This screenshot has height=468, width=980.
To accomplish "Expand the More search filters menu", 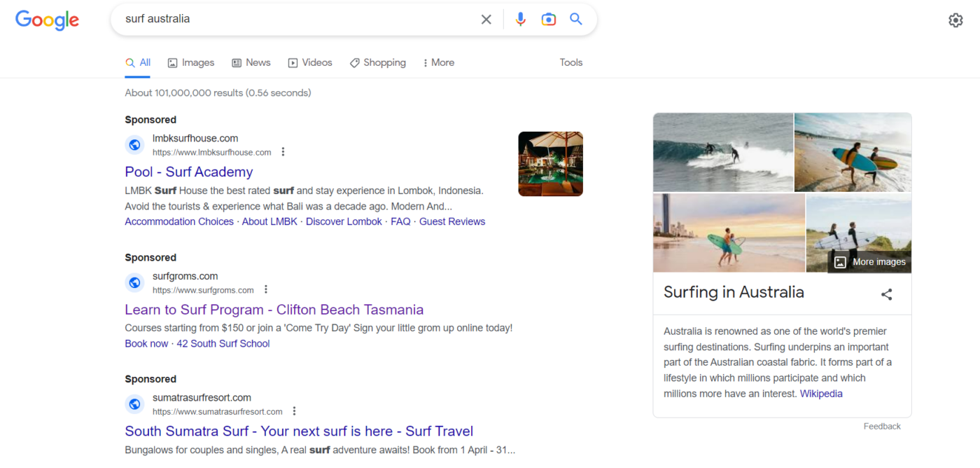I will (438, 62).
